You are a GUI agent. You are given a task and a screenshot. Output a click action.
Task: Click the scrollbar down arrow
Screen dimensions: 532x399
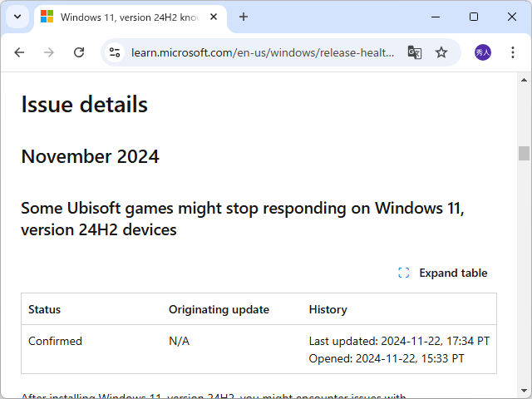(524, 391)
